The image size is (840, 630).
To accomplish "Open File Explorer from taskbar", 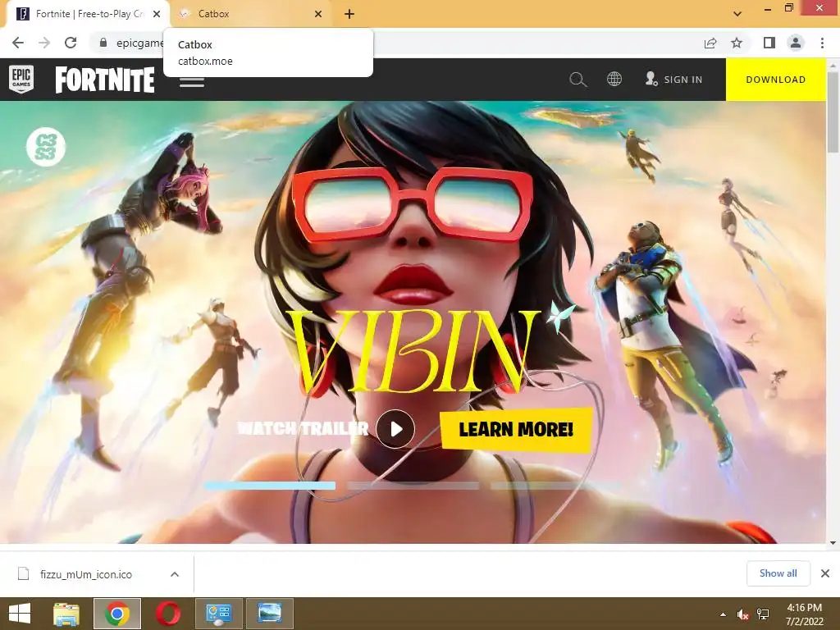I will pos(66,614).
